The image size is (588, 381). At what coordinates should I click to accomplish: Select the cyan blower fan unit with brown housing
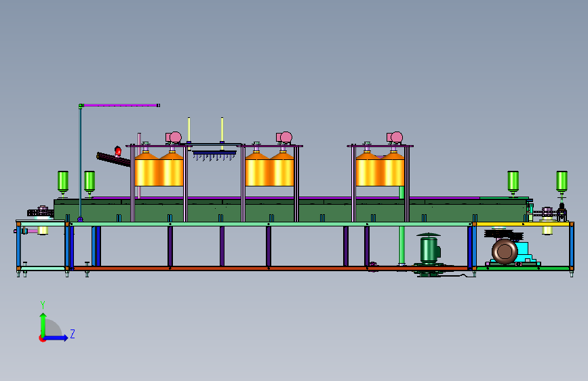(512, 251)
